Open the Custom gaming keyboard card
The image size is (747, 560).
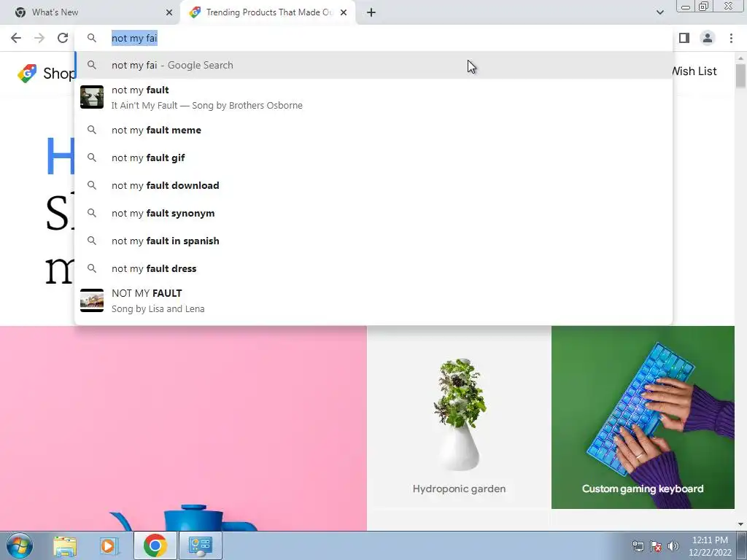643,417
